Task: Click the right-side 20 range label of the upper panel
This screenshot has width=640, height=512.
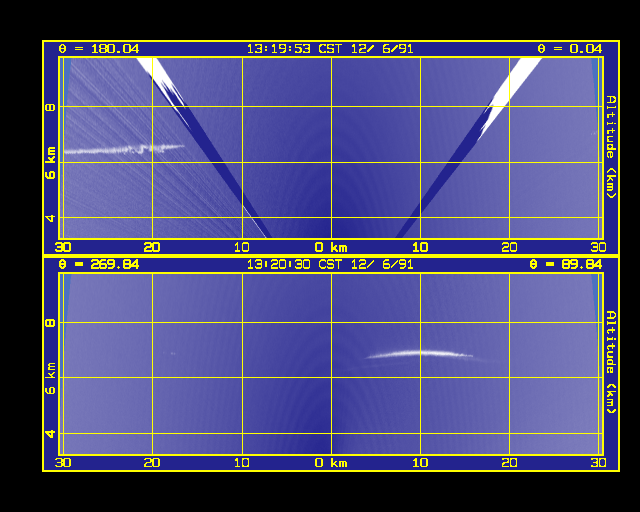Action: [x=509, y=247]
